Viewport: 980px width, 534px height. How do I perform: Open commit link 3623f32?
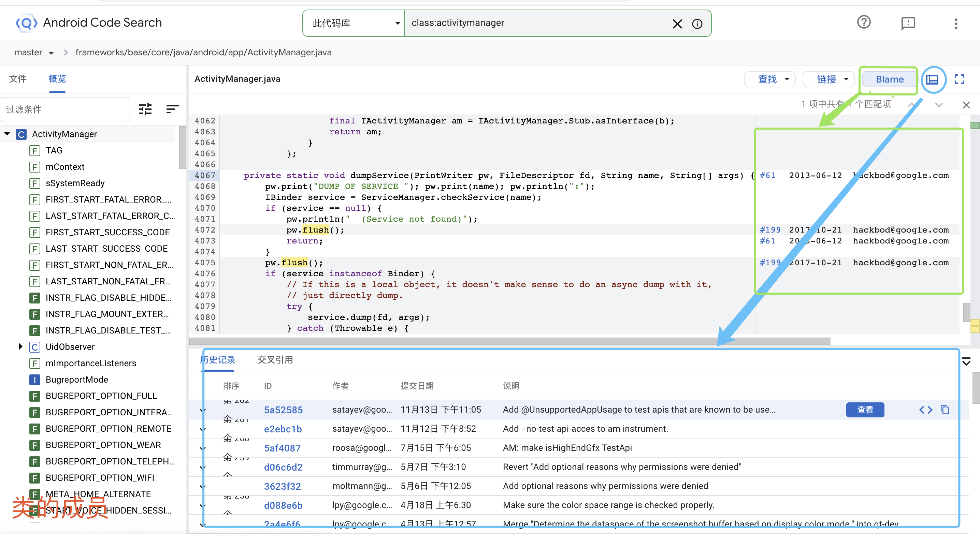coord(283,486)
